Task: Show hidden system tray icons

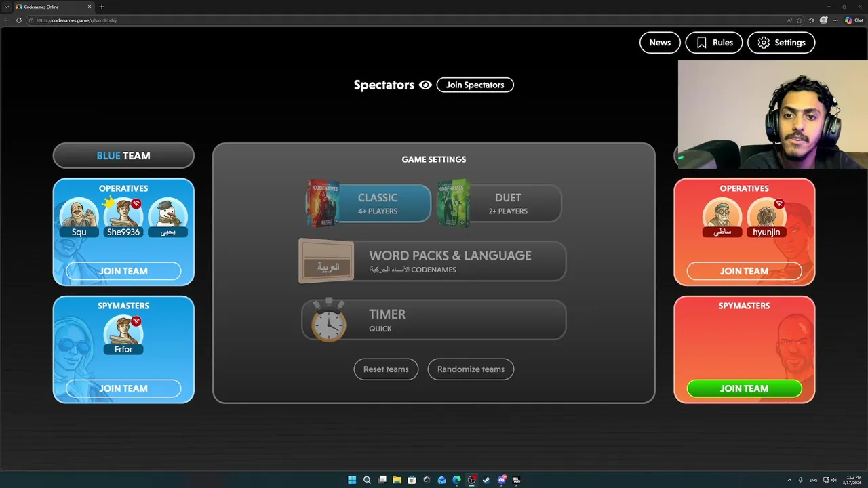Action: 789,480
